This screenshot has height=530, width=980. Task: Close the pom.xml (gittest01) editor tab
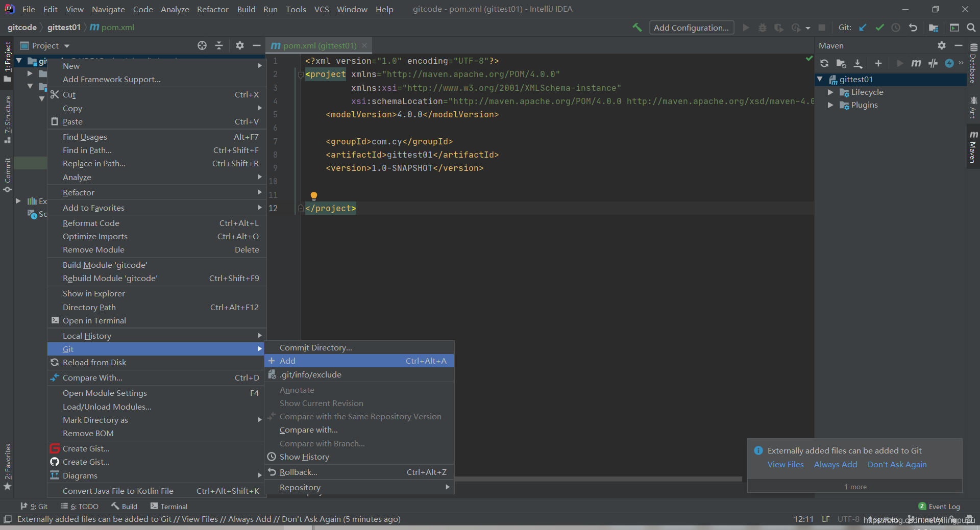pyautogui.click(x=364, y=45)
